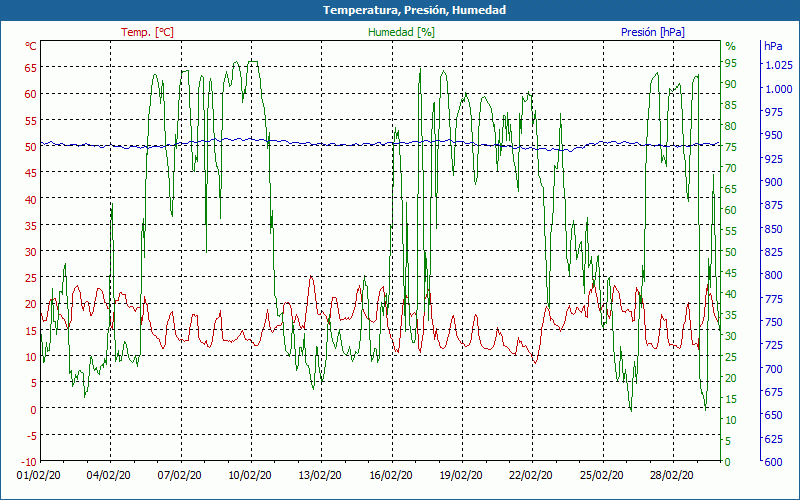
Task: Click the 13/02/20 date label
Action: (320, 476)
